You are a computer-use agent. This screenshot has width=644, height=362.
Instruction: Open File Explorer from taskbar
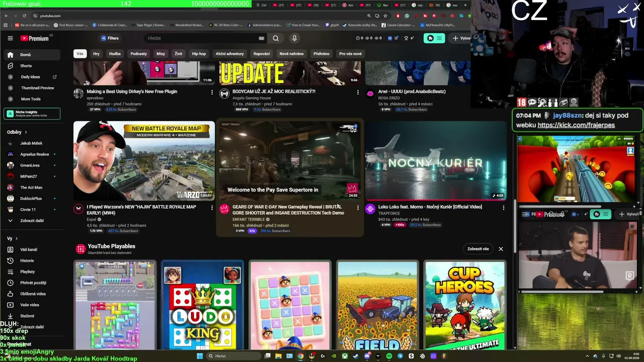click(x=279, y=356)
